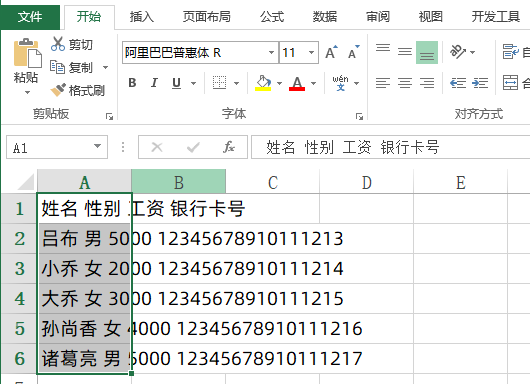Viewport: 530px width, 384px height.
Task: Switch to the 数据 ribbon tab
Action: tap(324, 16)
